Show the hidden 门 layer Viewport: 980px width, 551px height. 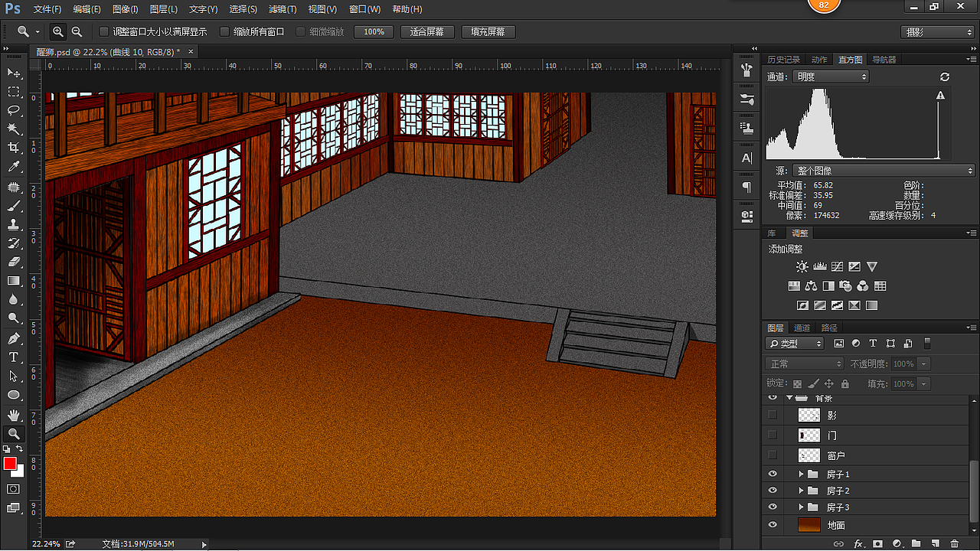coord(773,435)
